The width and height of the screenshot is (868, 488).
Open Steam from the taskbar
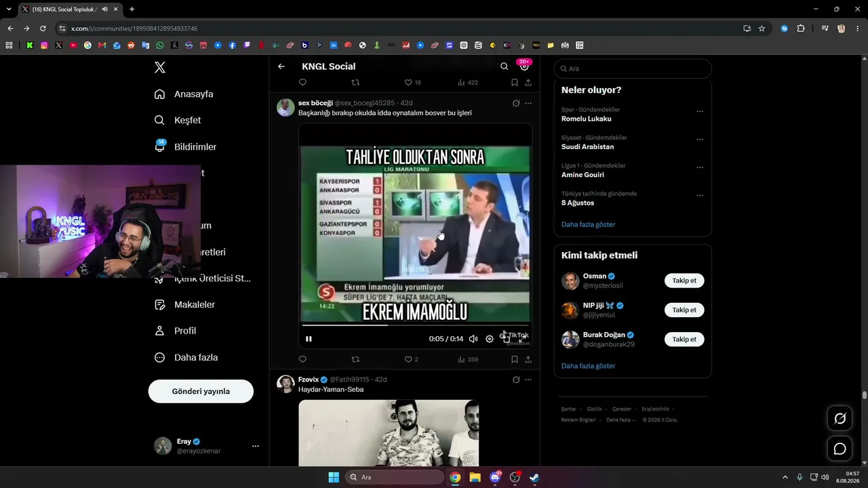click(x=535, y=477)
